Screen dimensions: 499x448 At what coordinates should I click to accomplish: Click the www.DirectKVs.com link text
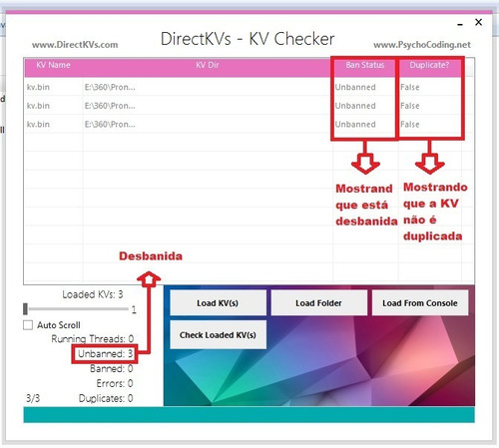click(x=75, y=45)
